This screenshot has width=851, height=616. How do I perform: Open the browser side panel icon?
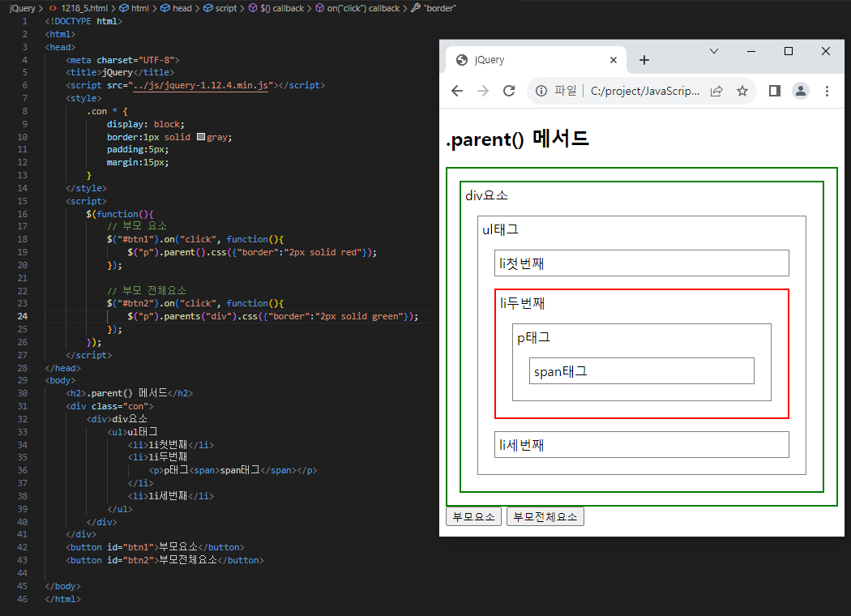tap(775, 91)
